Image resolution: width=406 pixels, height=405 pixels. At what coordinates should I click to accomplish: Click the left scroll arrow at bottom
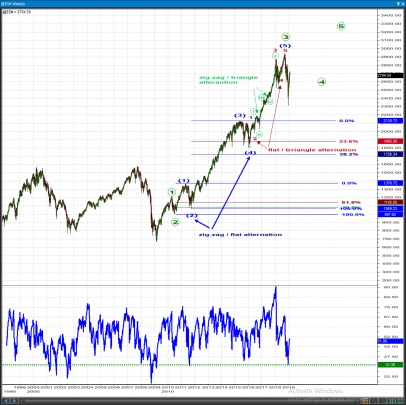[6, 401]
